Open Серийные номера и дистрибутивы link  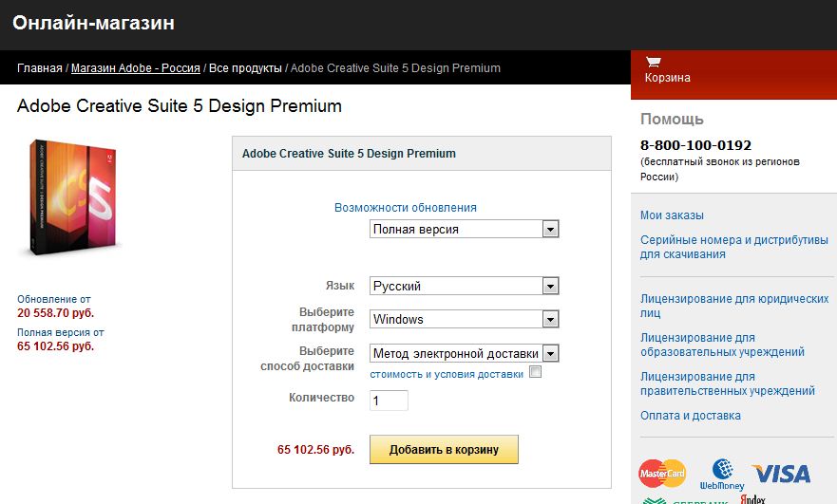click(x=734, y=247)
